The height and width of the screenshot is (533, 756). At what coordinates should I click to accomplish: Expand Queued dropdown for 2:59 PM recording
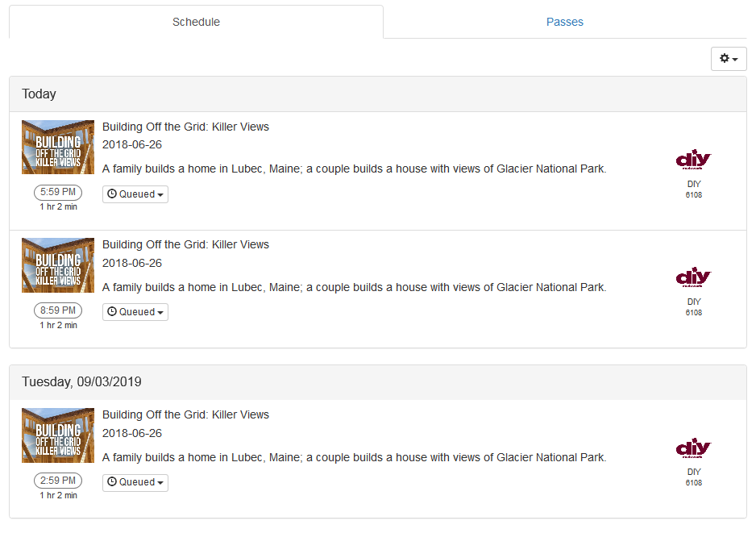[x=135, y=482]
